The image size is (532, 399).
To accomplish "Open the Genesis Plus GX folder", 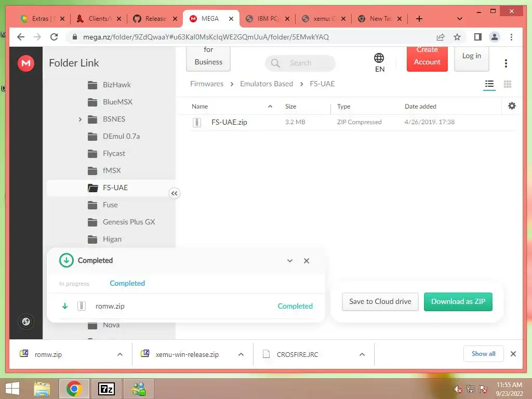I will click(129, 222).
